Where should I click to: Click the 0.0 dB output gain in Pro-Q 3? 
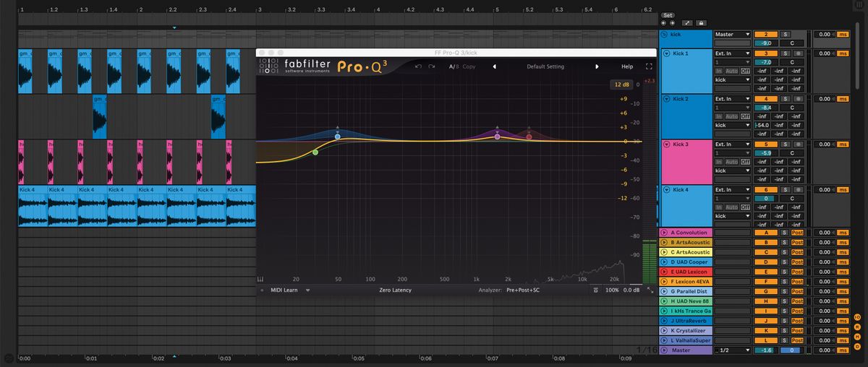pos(633,290)
